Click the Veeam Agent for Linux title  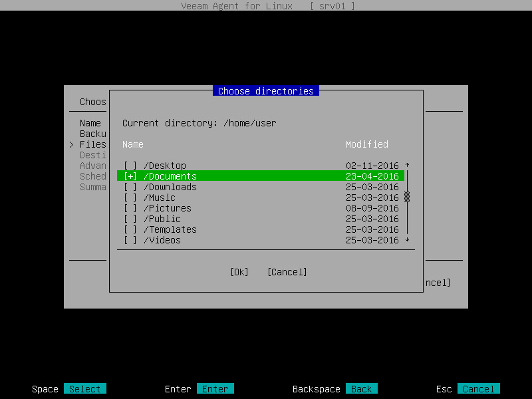(237, 6)
